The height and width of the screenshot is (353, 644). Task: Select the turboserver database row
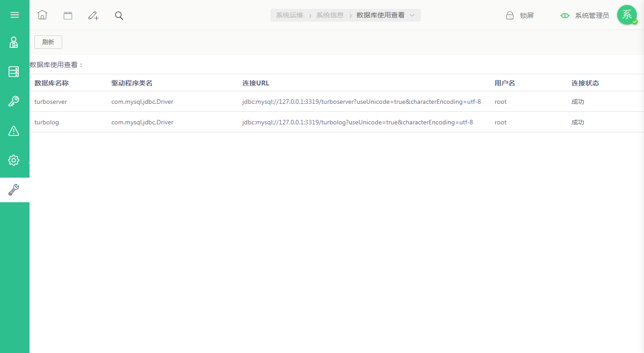coord(337,102)
